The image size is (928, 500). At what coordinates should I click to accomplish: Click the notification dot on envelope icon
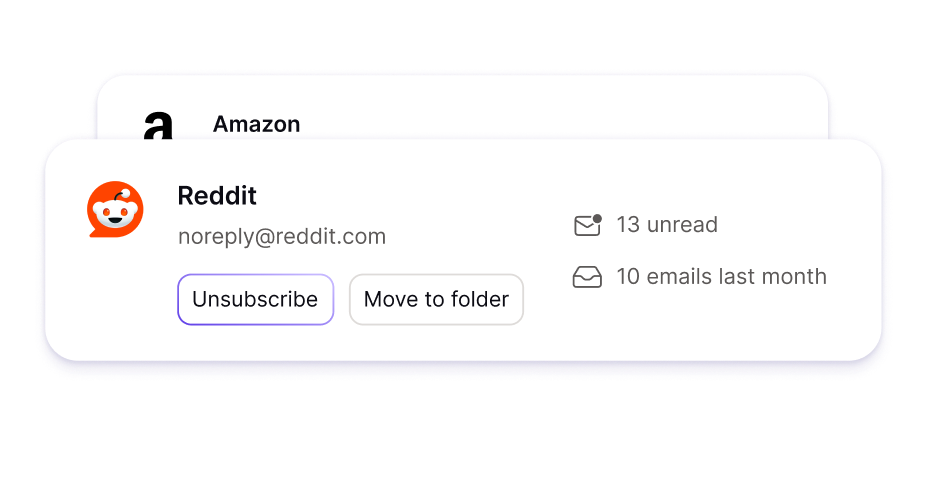coord(597,218)
